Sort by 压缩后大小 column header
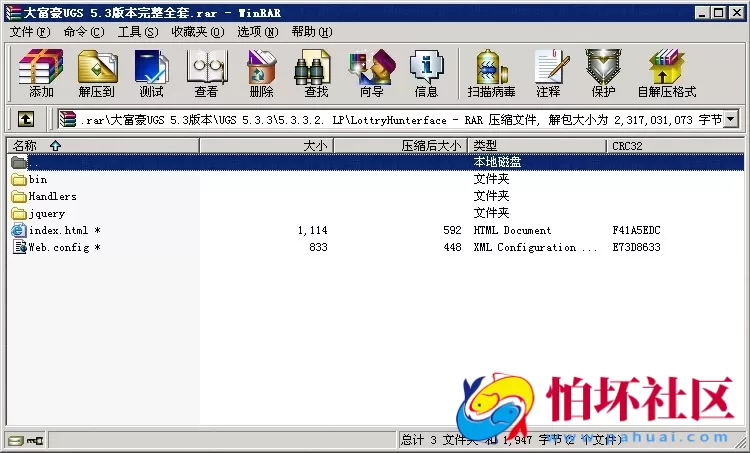 (x=401, y=145)
